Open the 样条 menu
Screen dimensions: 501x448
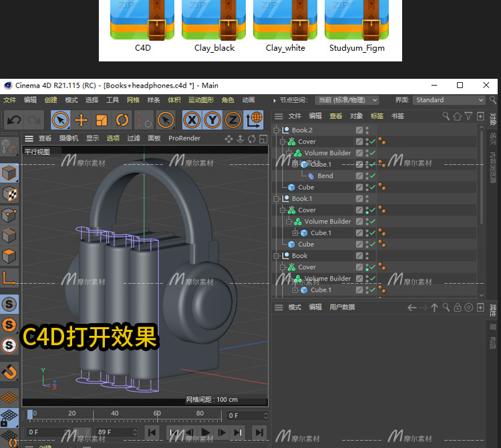pyautogui.click(x=154, y=100)
